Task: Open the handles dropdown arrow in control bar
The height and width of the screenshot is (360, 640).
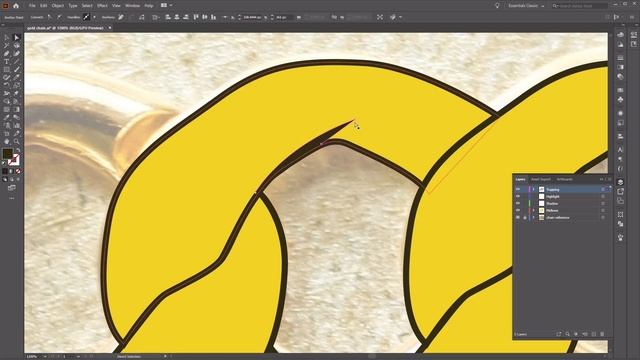Action: pos(94,17)
